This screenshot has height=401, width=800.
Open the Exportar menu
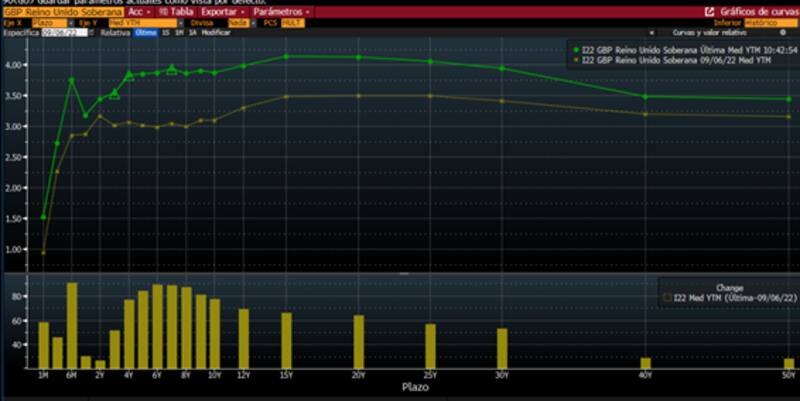coord(221,11)
